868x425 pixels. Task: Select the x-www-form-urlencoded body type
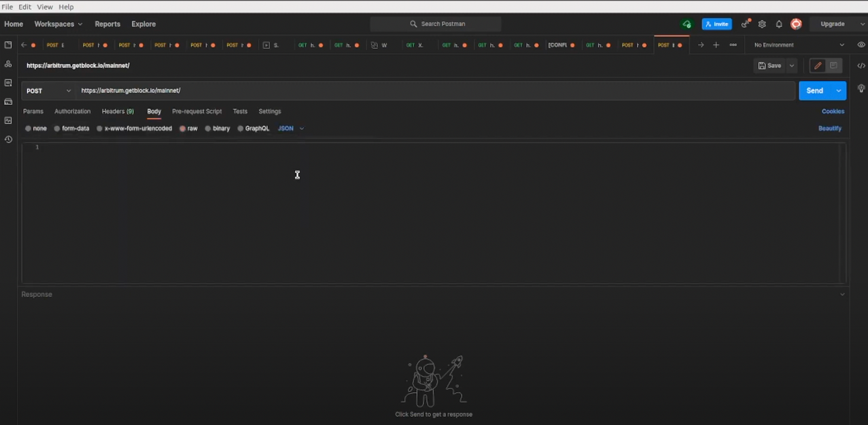(135, 128)
